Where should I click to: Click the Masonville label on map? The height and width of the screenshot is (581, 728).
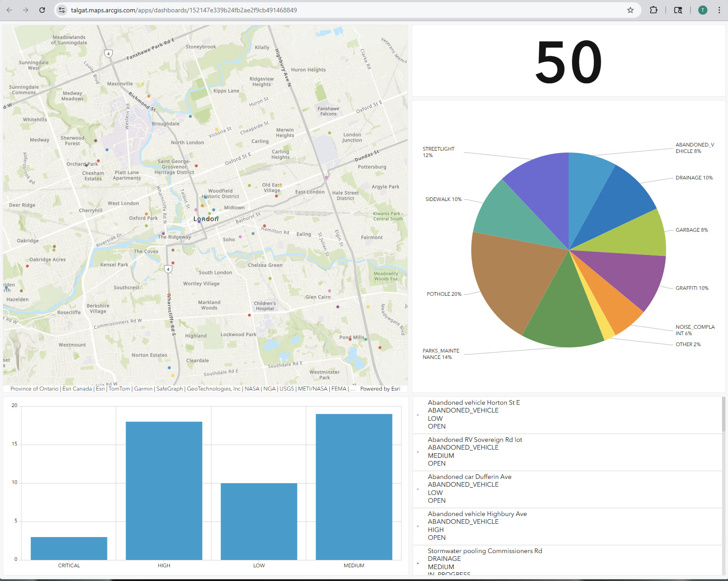(120, 84)
